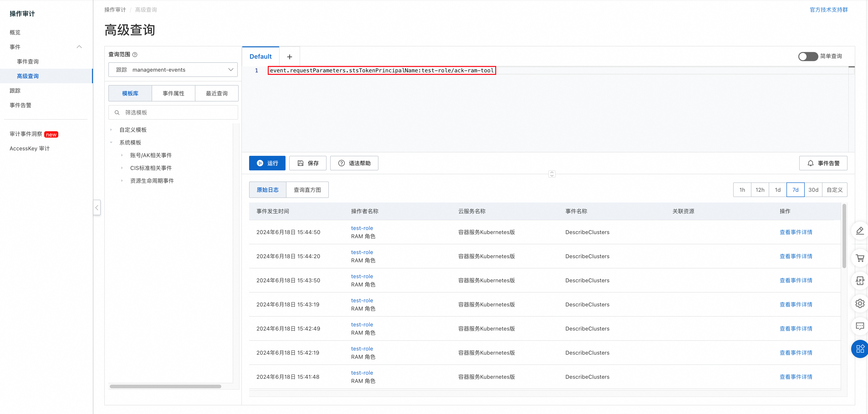Viewport: 868px width, 414px height.
Task: Open 高级查询 in sidebar
Action: click(28, 76)
